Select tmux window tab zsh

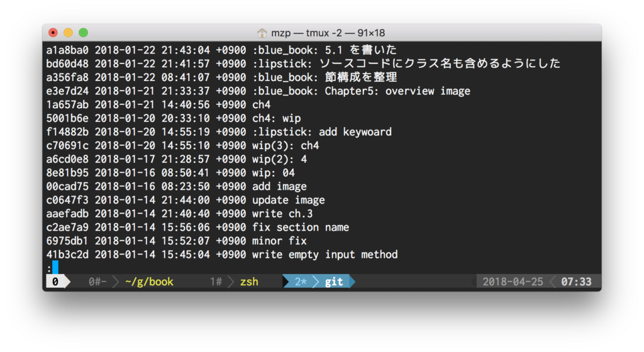(x=249, y=282)
